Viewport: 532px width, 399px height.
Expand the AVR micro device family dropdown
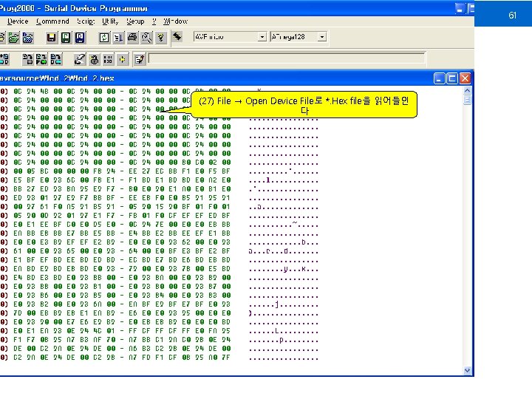pos(262,37)
